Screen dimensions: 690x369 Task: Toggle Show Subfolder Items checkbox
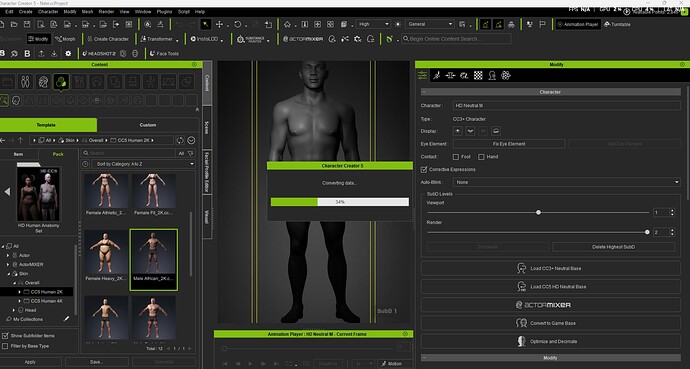5,336
